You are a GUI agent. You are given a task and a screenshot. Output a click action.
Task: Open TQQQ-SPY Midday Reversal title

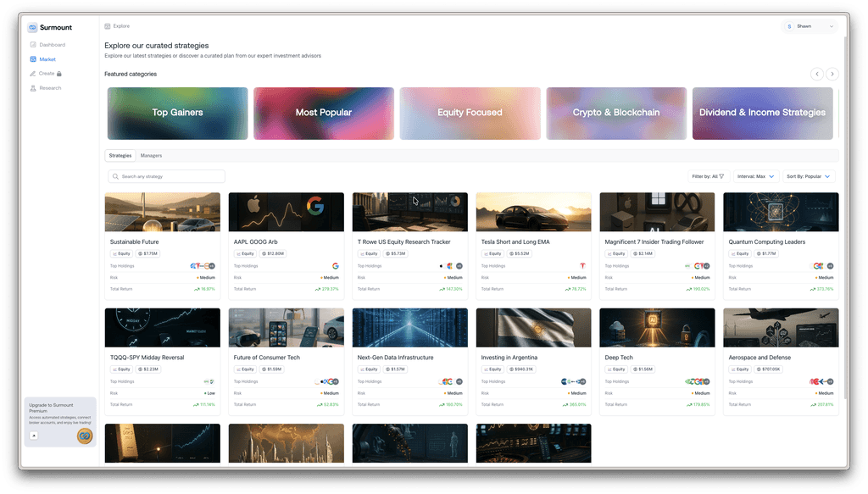pos(147,358)
